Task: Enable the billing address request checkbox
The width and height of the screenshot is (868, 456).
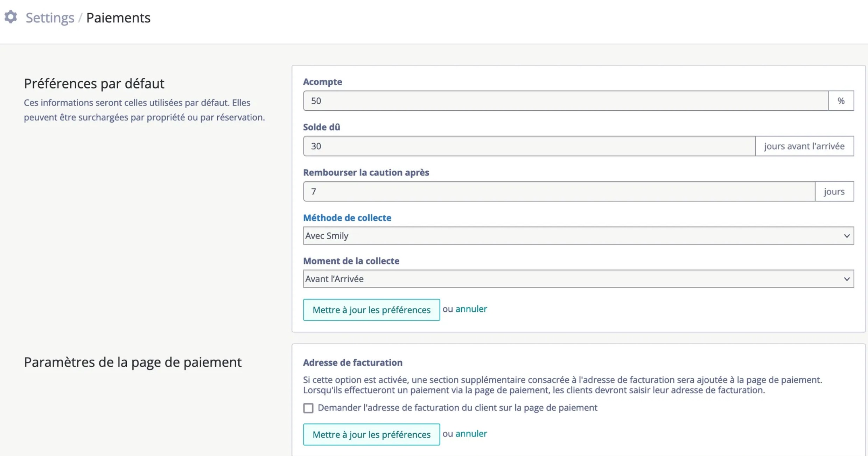Action: tap(308, 408)
